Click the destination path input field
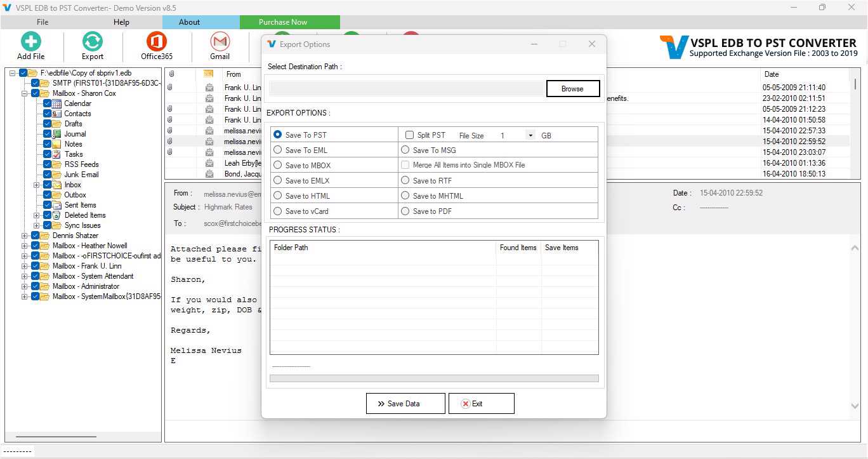This screenshot has width=868, height=459. tap(407, 89)
